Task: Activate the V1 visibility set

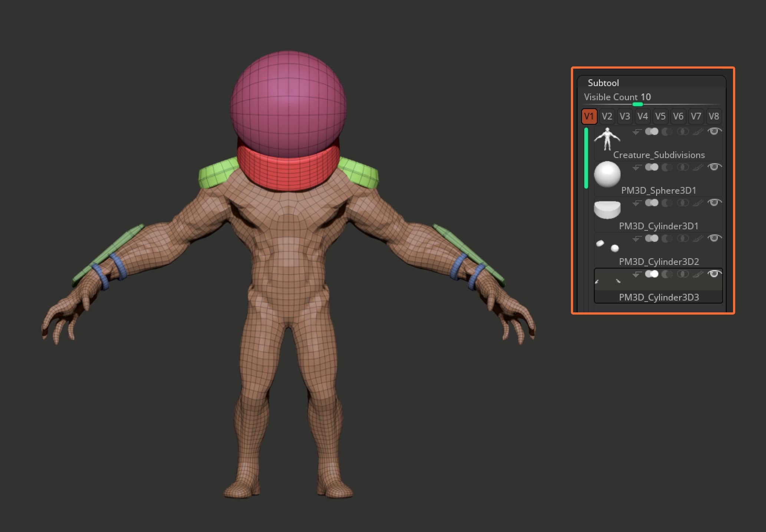Action: pyautogui.click(x=589, y=116)
